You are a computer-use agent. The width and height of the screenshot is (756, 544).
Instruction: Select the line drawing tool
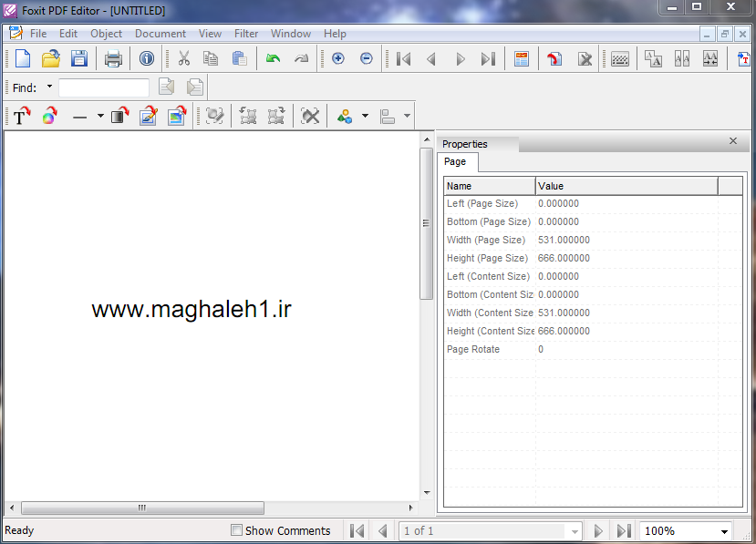click(x=79, y=117)
